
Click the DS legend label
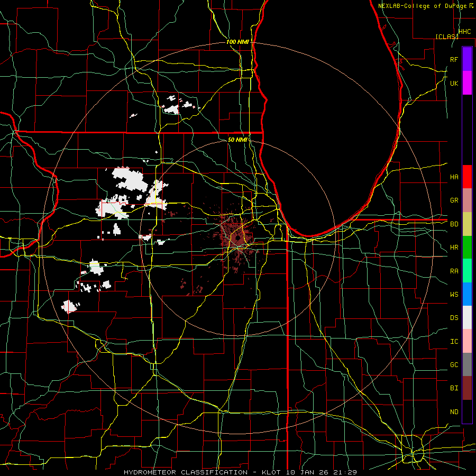454,318
